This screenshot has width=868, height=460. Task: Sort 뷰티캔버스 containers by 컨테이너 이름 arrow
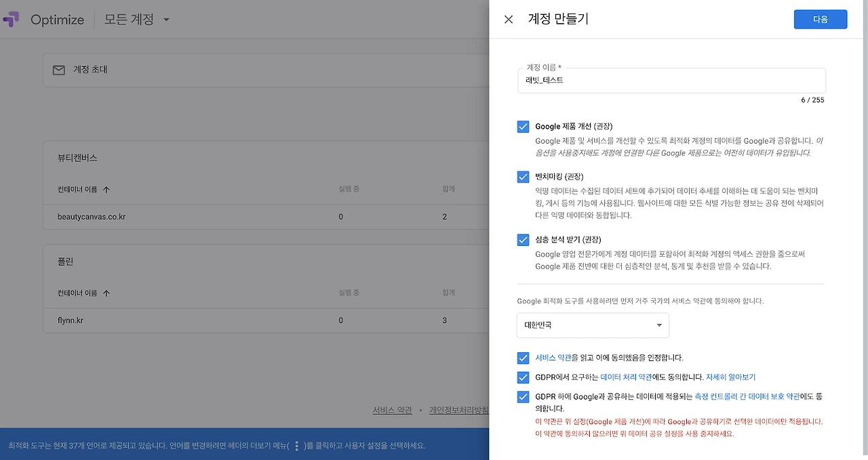(x=106, y=190)
